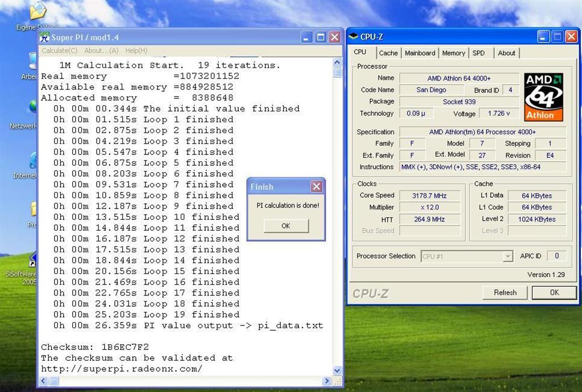Minimize the Super PI window
582x392 pixels.
coord(306,37)
